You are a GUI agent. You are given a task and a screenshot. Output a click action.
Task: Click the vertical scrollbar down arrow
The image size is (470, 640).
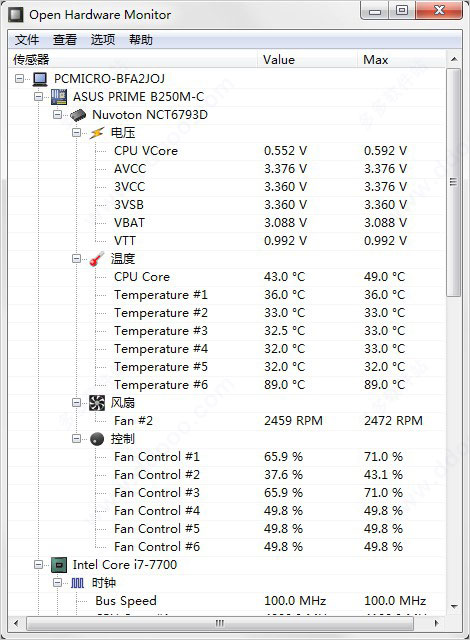453,607
